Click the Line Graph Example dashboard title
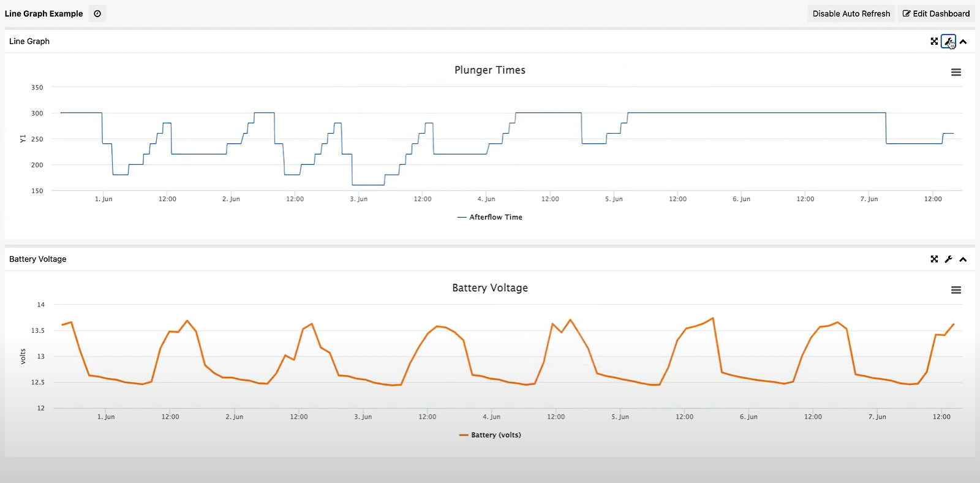Screen dimensions: 980x483 [x=43, y=13]
